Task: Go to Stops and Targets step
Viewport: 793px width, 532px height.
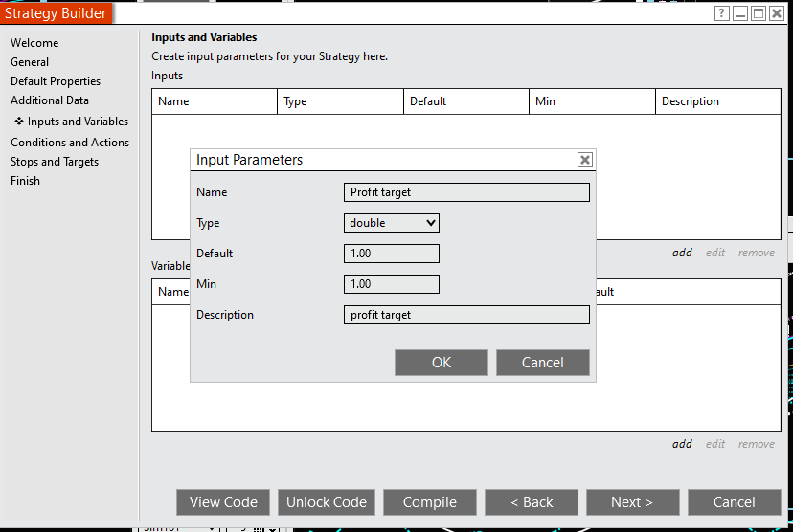Action: pos(55,162)
